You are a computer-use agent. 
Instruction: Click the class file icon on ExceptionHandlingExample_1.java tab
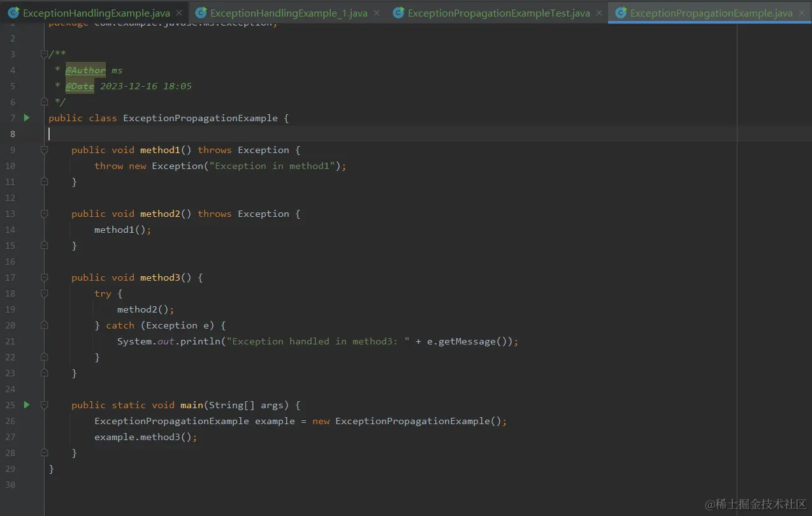tap(201, 13)
